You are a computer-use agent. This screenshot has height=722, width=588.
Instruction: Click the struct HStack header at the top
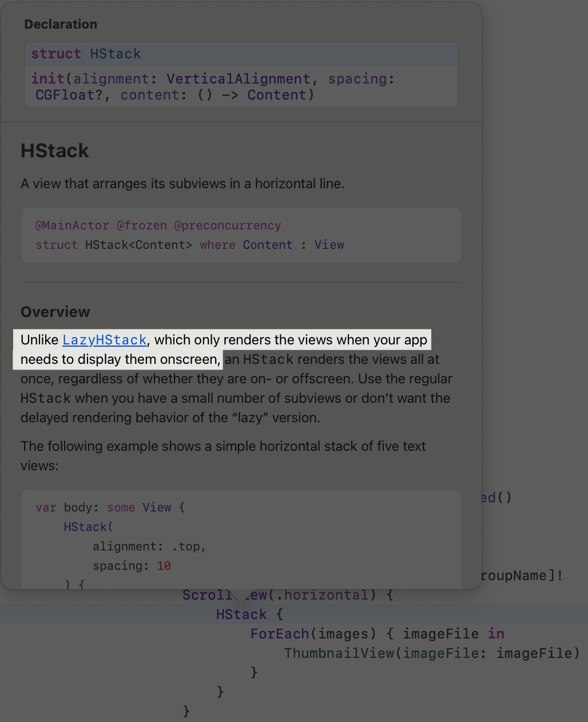pyautogui.click(x=85, y=53)
